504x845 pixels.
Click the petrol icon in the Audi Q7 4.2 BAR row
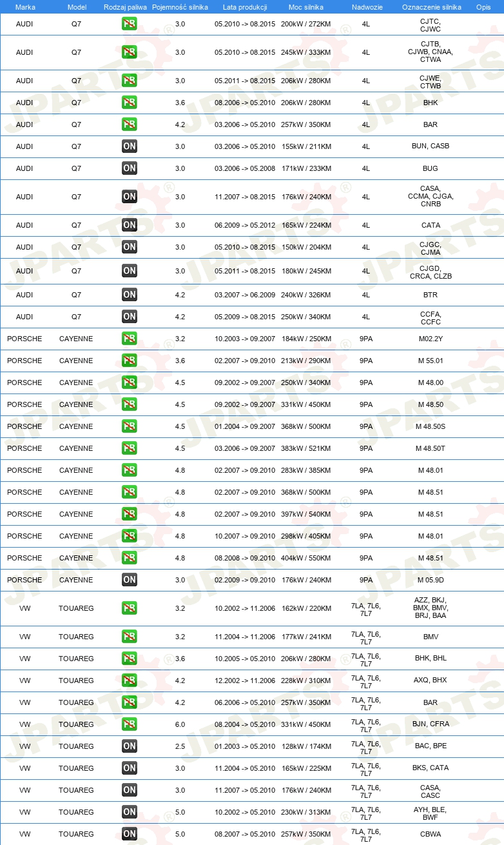pos(130,124)
